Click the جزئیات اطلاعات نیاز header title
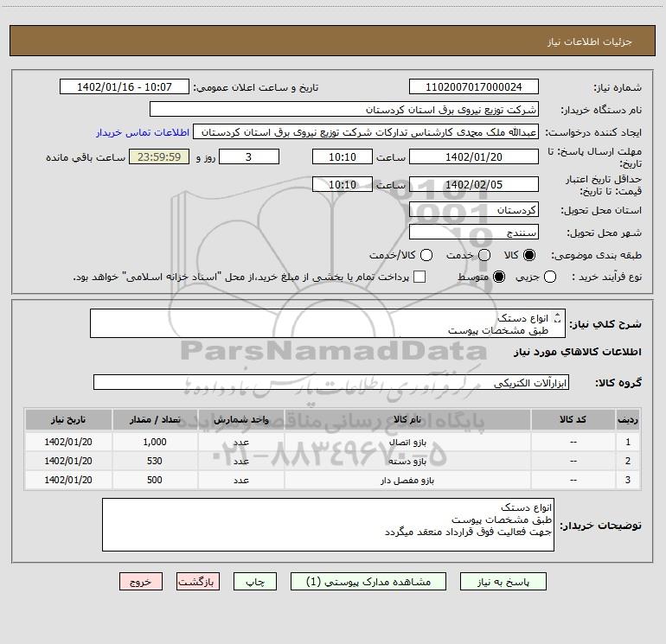The width and height of the screenshot is (666, 644). 590,41
